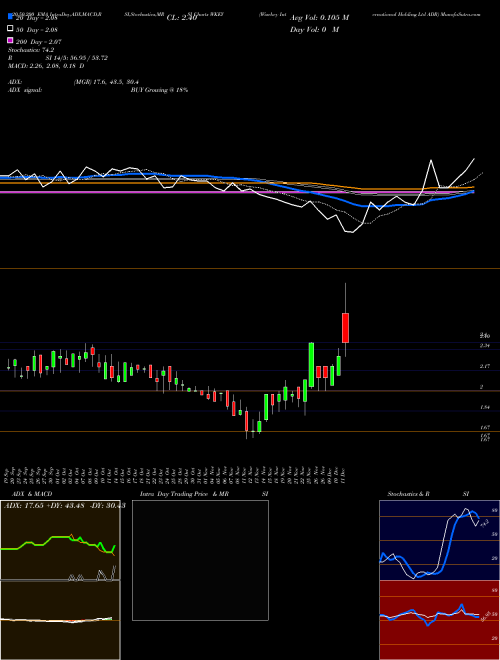500x660 pixels.
Task: Open the red RSI chart panel
Action: [439, 620]
